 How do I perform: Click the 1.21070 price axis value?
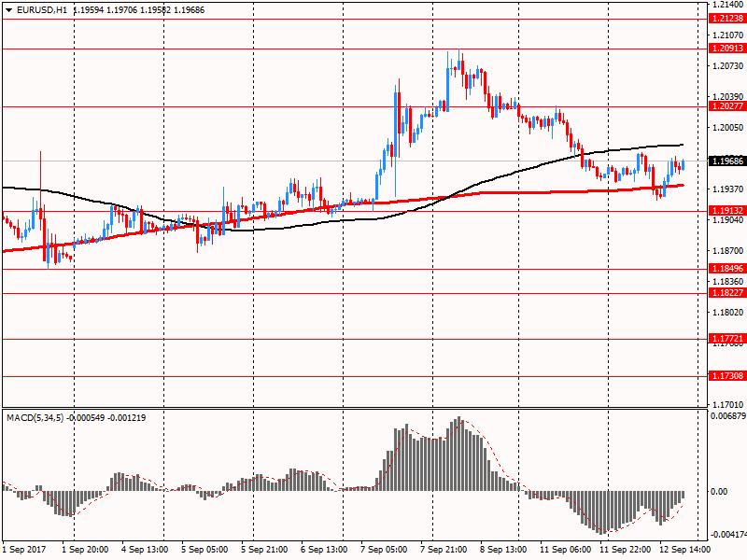point(728,35)
